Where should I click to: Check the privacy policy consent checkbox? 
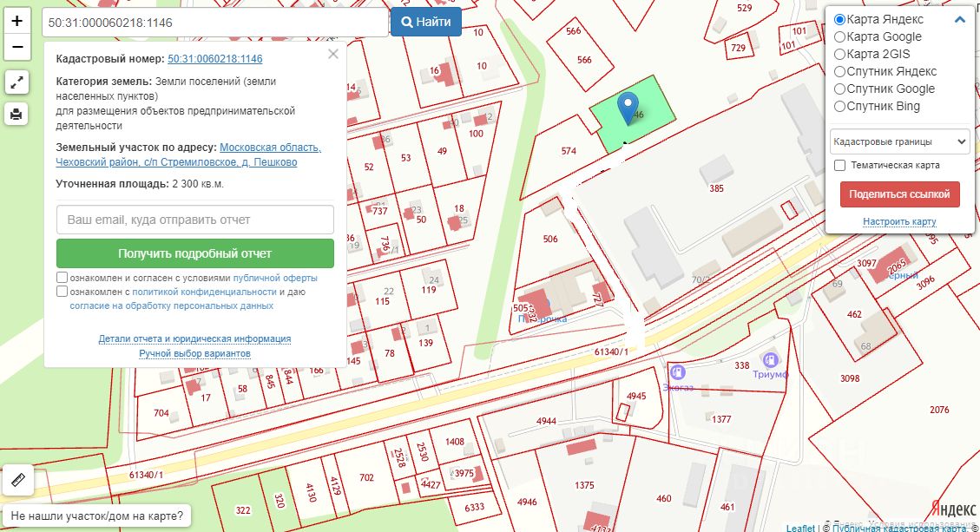pyautogui.click(x=62, y=292)
